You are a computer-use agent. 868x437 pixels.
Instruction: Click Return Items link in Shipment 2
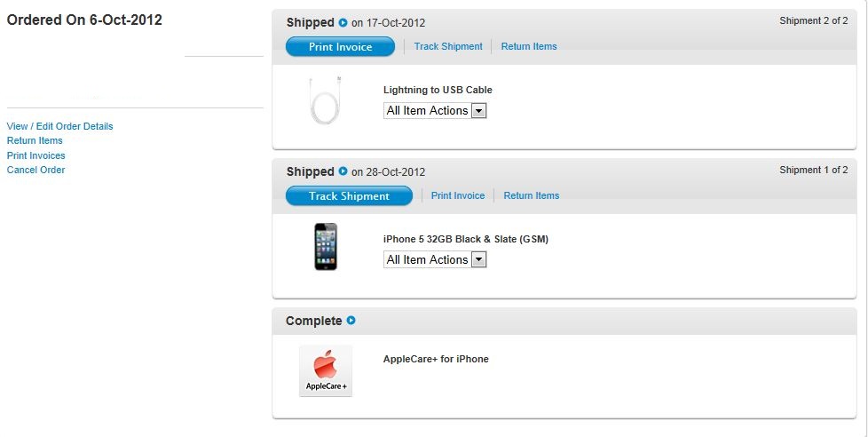[x=529, y=46]
